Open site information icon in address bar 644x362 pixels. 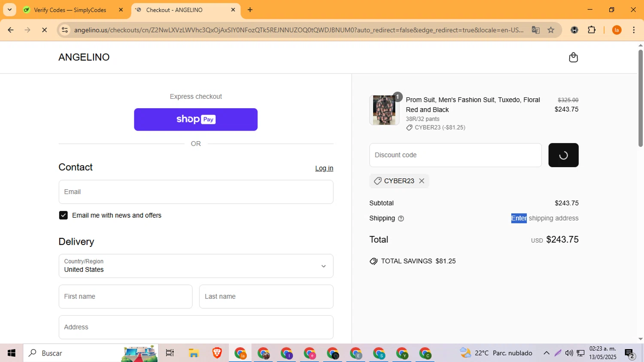pyautogui.click(x=65, y=30)
